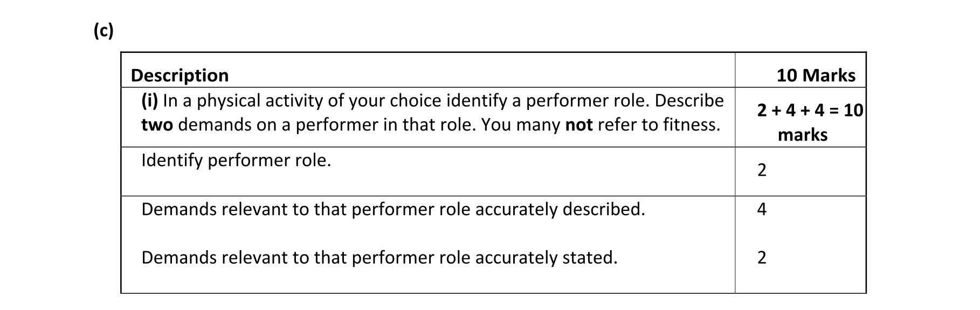Click the bold word "not"
This screenshot has height=310, width=980.
(578, 125)
